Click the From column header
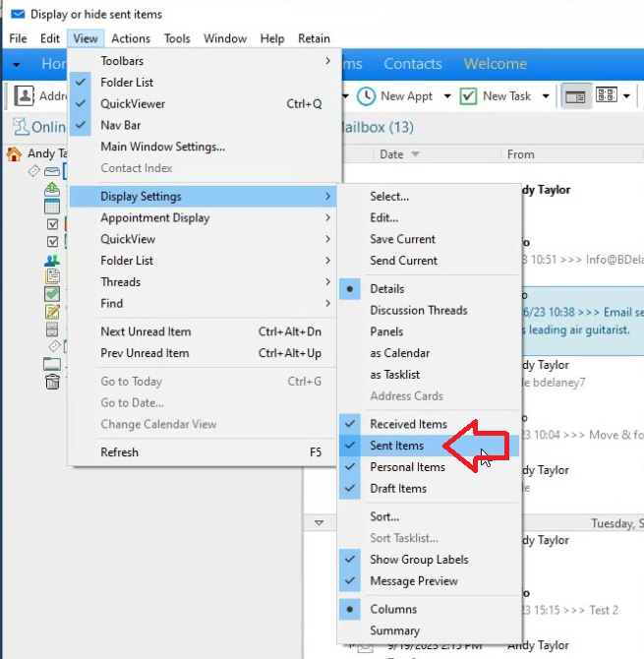644x659 pixels. point(521,154)
